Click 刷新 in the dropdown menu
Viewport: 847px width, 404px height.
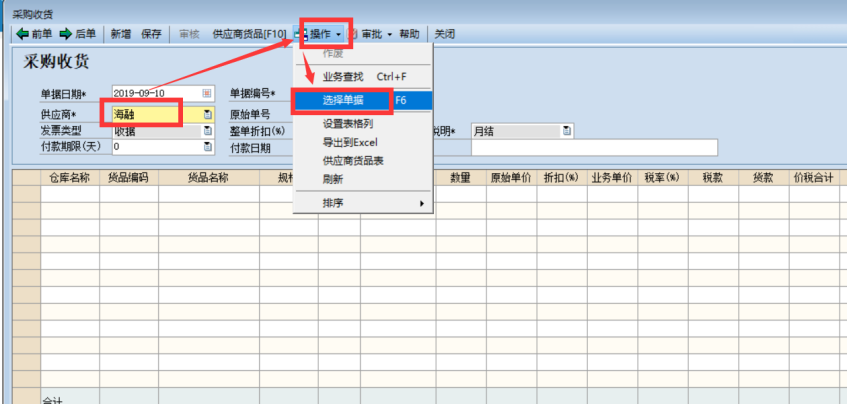click(333, 179)
